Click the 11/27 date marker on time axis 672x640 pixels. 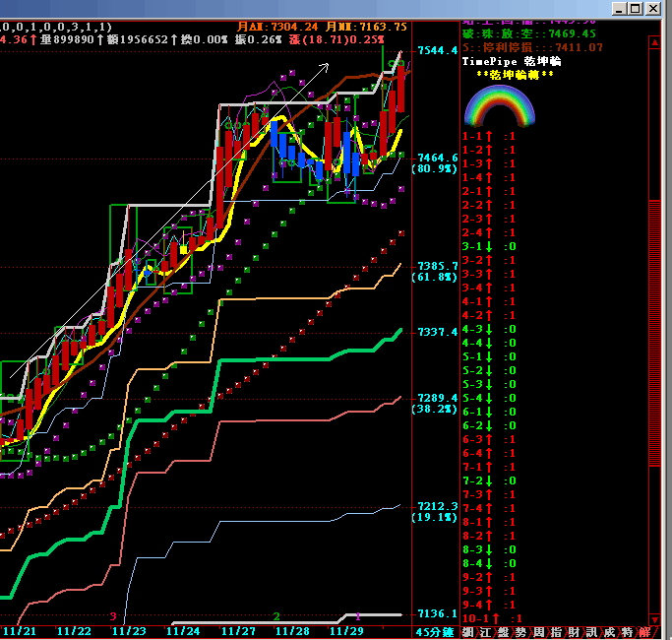click(x=237, y=630)
